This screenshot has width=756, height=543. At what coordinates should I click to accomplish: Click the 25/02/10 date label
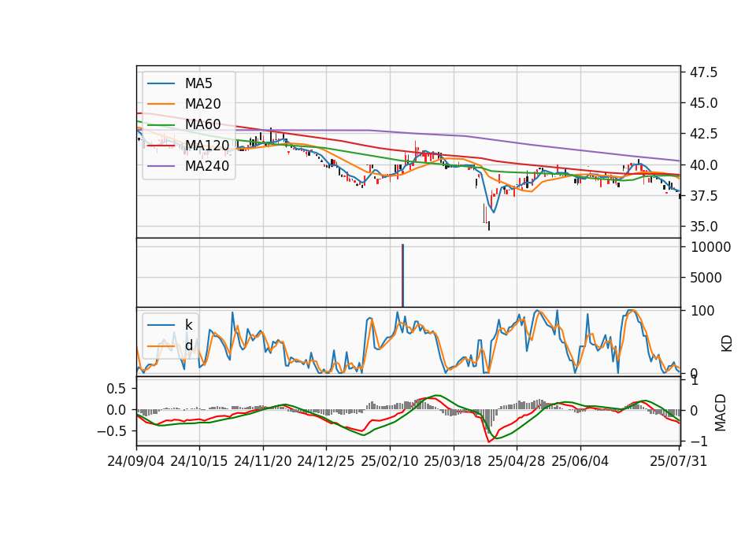click(390, 461)
